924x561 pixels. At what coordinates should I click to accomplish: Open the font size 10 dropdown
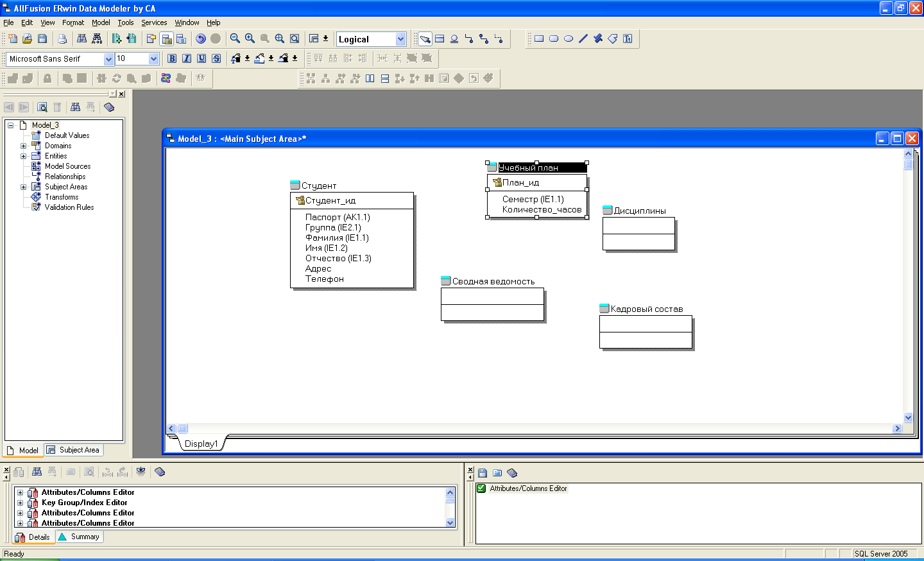point(153,59)
